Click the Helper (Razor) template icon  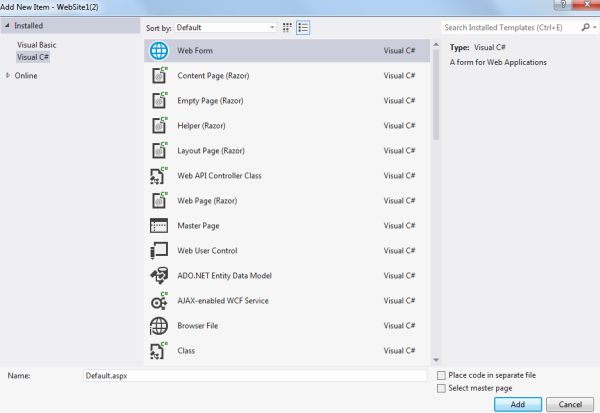coord(159,126)
